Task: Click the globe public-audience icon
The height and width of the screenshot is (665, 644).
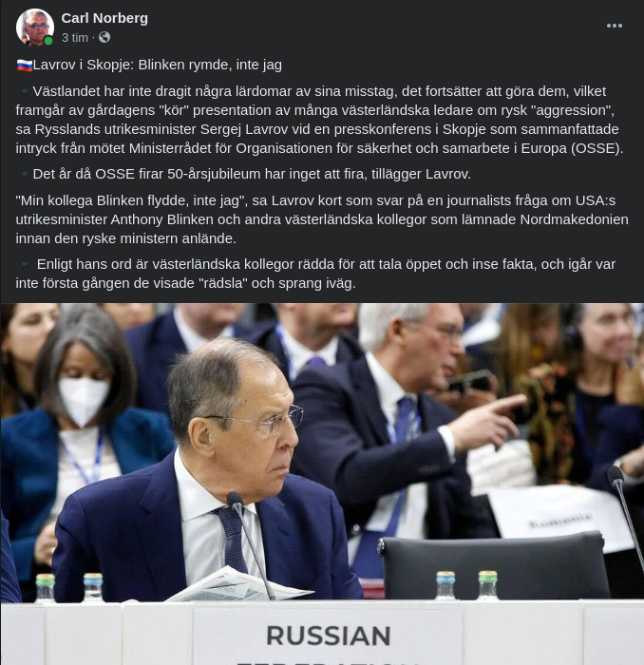Action: tap(104, 38)
